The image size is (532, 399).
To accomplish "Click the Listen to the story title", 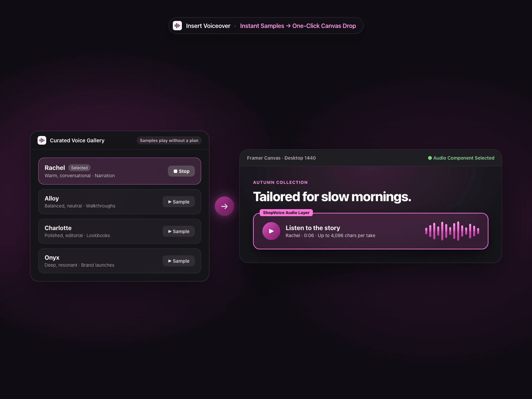I will 313,228.
